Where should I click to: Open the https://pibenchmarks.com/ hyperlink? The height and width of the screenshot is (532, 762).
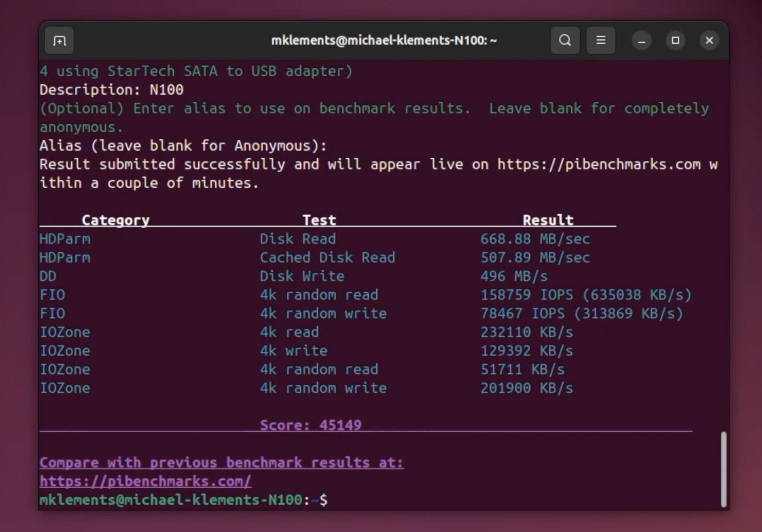coord(145,481)
